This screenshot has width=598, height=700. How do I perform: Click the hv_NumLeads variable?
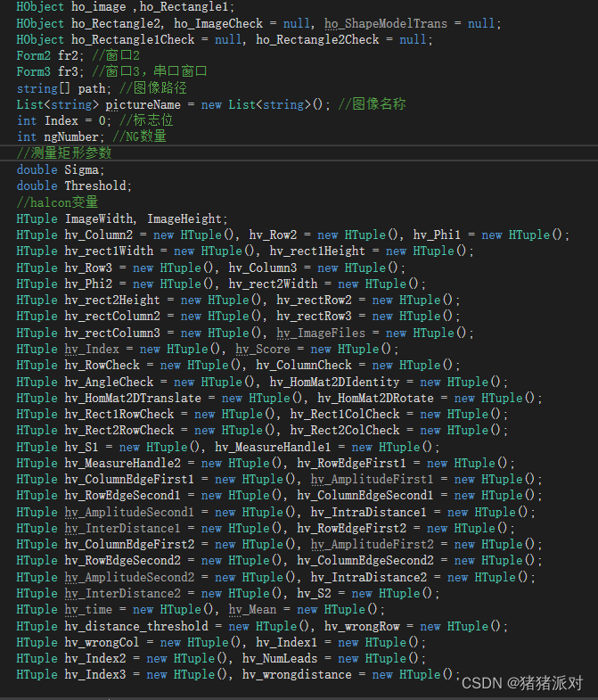tap(280, 659)
